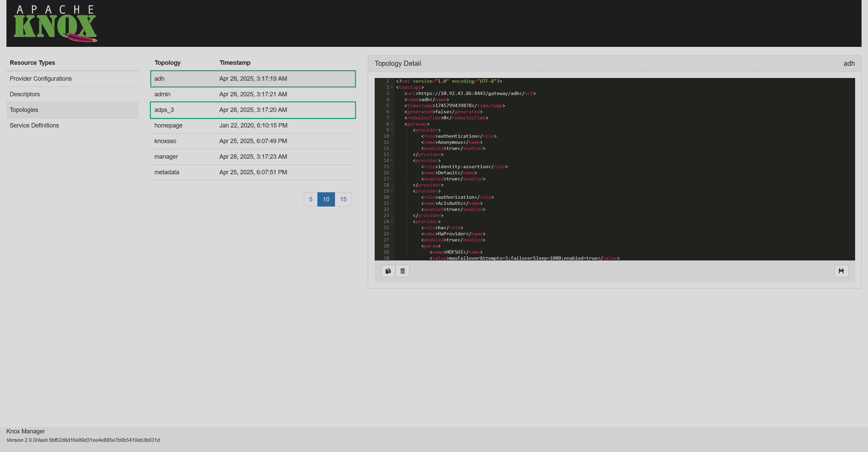
Task: Select the admin topology row
Action: pyautogui.click(x=253, y=94)
